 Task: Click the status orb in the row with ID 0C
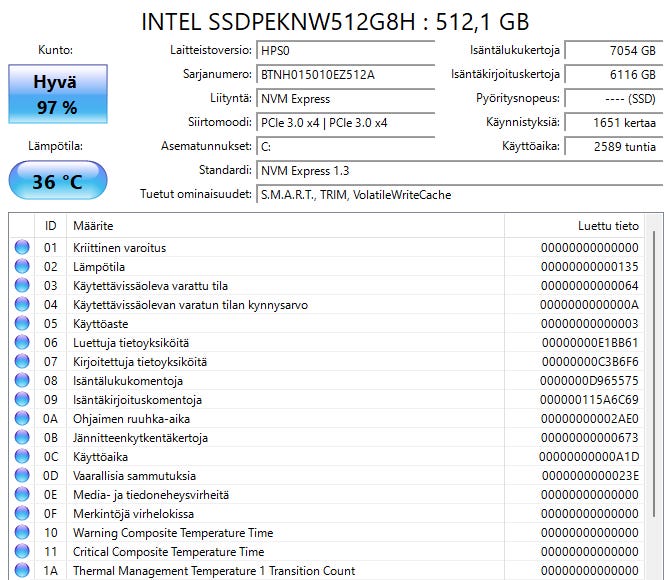pyautogui.click(x=22, y=456)
